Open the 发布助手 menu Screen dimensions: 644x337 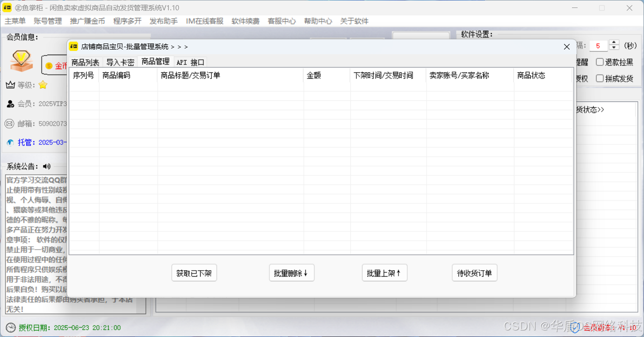coord(164,21)
